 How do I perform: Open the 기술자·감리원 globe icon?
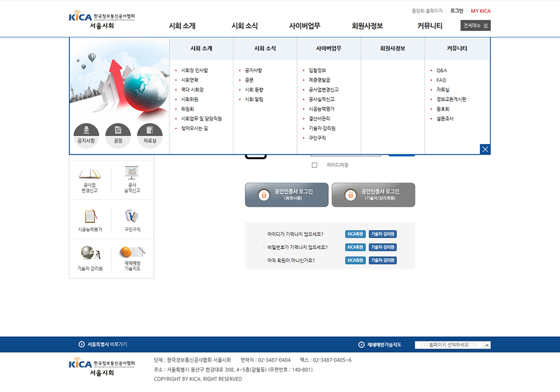point(89,258)
